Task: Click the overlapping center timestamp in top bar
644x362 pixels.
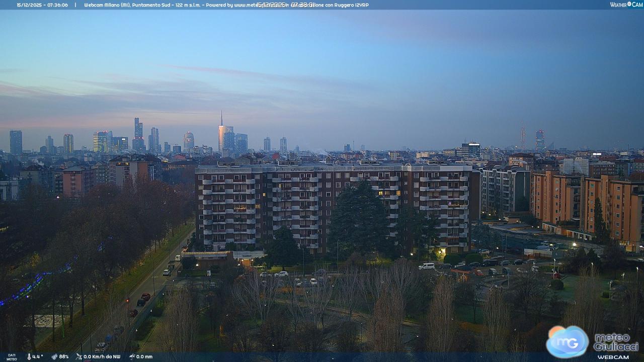Action: [285, 5]
